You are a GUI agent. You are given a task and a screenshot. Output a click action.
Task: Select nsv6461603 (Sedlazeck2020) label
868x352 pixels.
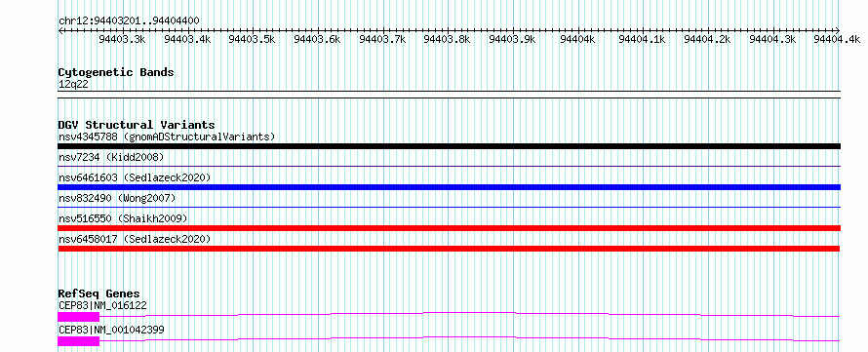click(x=135, y=177)
